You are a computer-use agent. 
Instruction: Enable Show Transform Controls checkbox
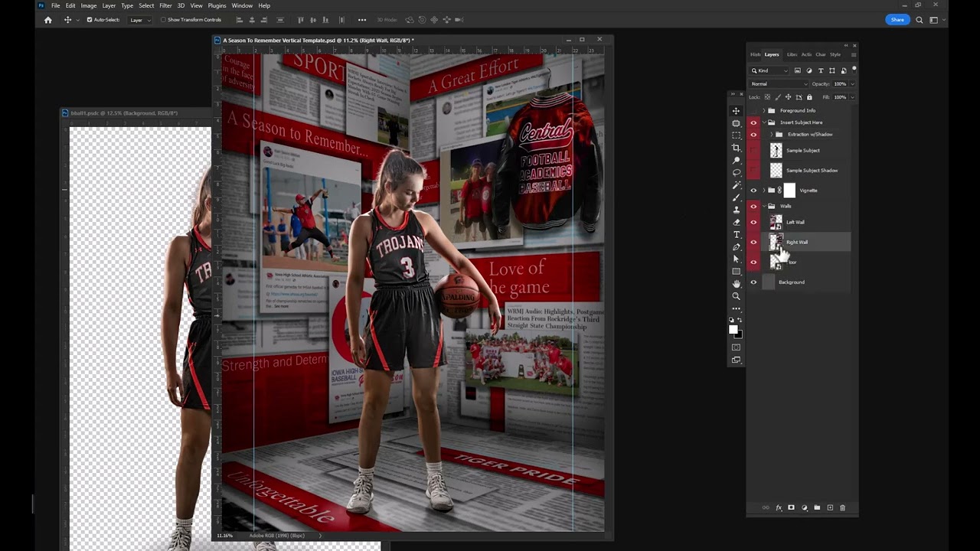click(x=163, y=20)
